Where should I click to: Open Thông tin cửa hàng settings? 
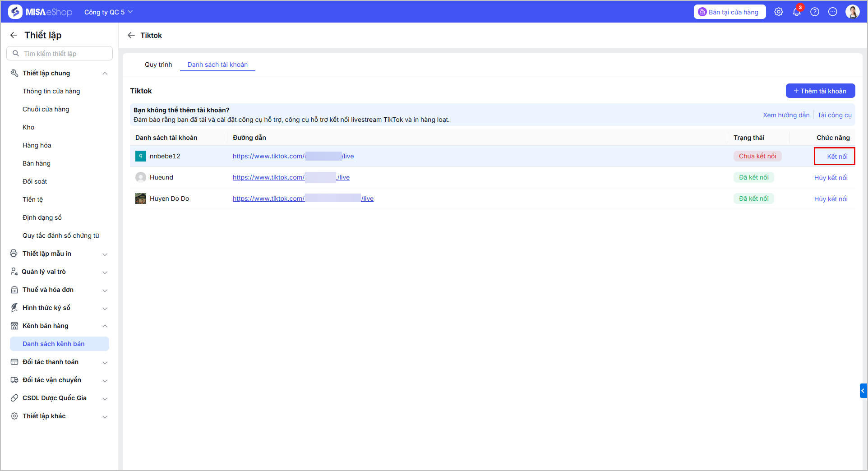tap(51, 91)
